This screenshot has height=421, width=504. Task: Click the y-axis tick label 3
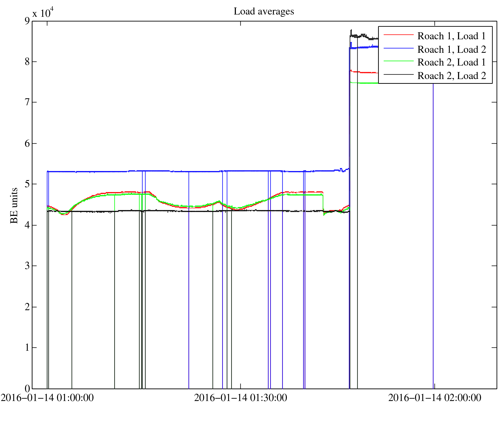(x=27, y=266)
